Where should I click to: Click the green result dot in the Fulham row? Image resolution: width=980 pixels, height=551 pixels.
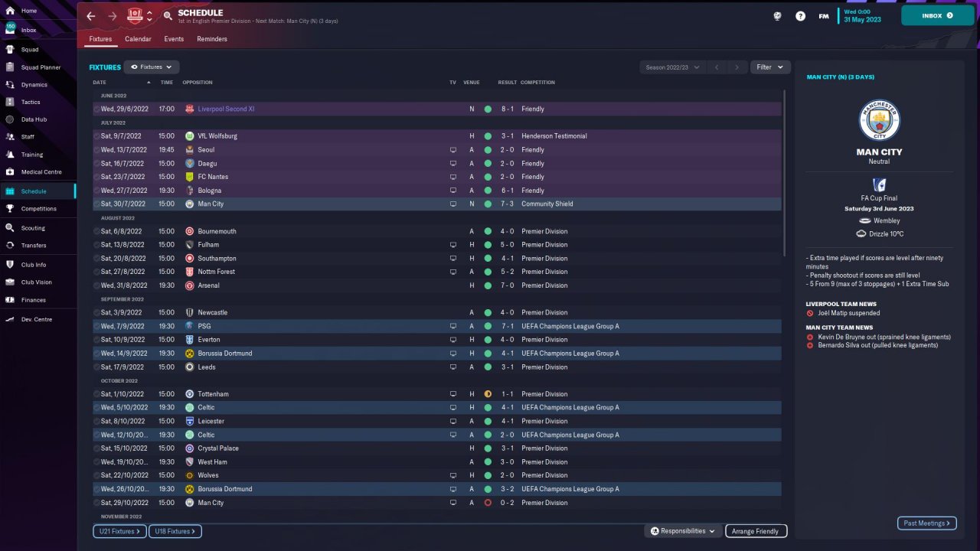click(x=488, y=245)
